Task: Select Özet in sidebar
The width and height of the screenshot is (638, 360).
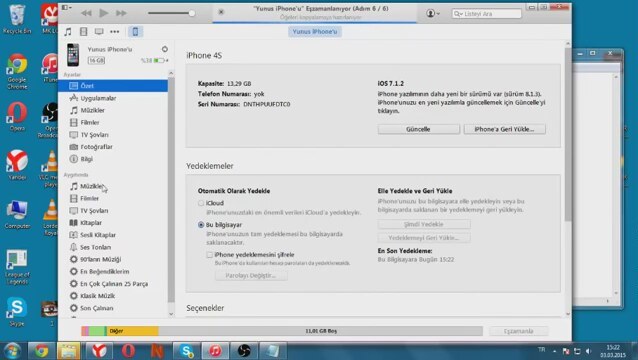Action: click(x=113, y=86)
